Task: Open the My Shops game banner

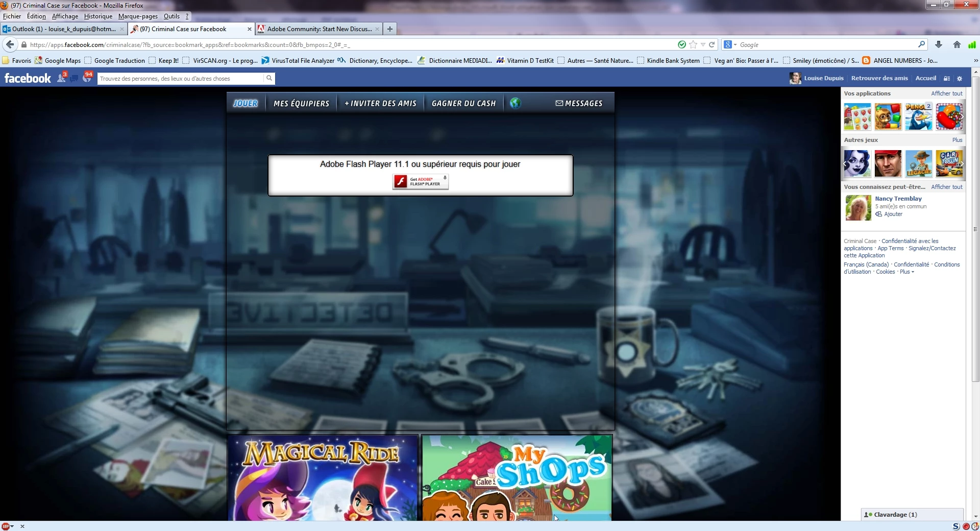Action: click(517, 477)
